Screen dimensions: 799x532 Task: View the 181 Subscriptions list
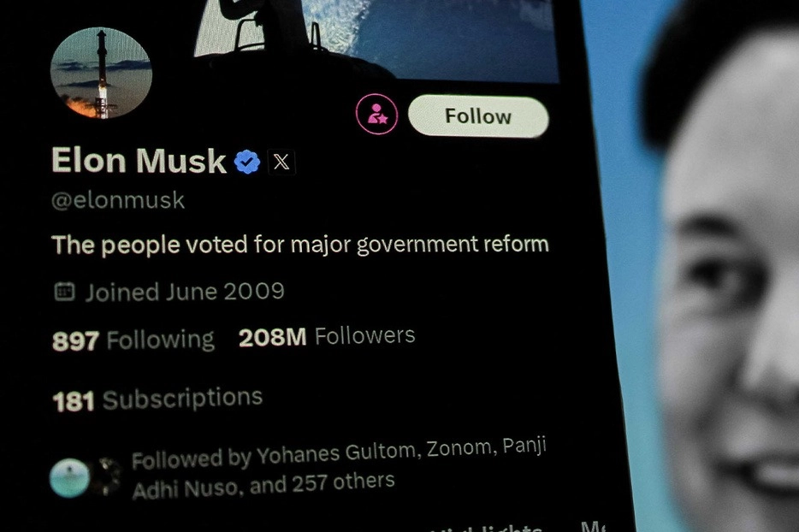pyautogui.click(x=157, y=399)
